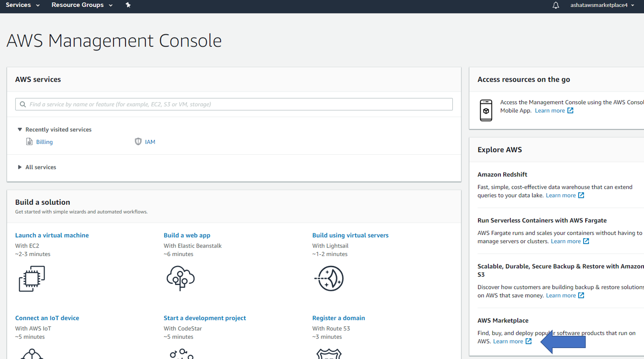Viewport: 644px width, 359px height.
Task: Open Build using virtual servers link
Action: click(x=350, y=235)
